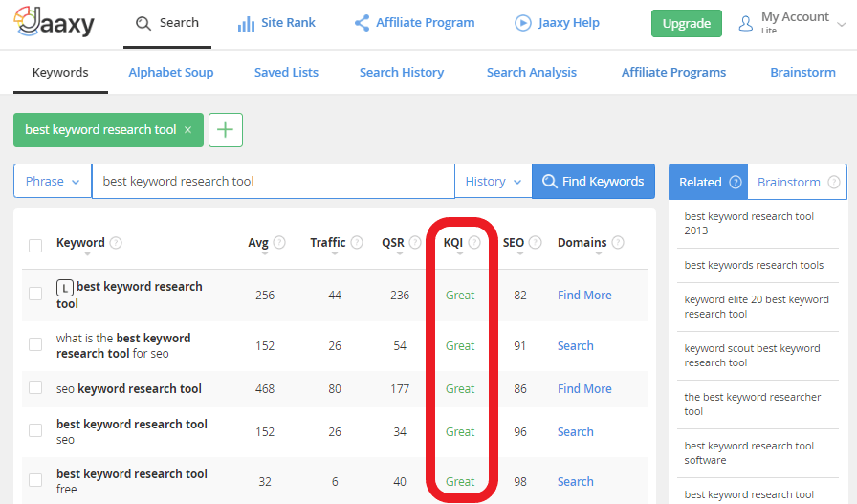Click the Domains column help icon

coord(618,242)
